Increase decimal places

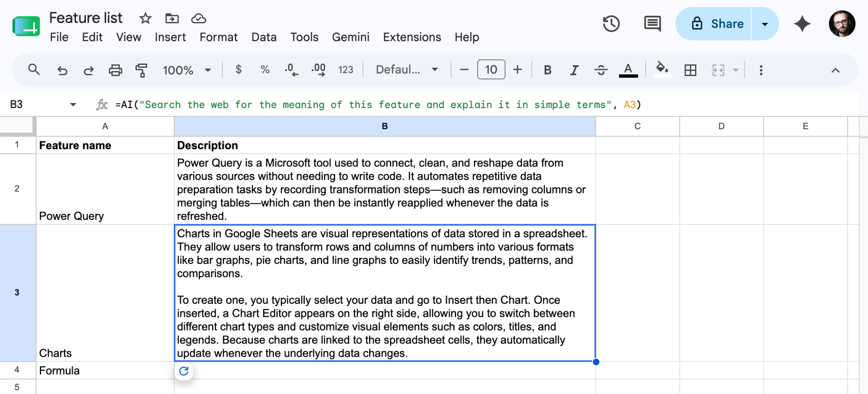pyautogui.click(x=318, y=70)
